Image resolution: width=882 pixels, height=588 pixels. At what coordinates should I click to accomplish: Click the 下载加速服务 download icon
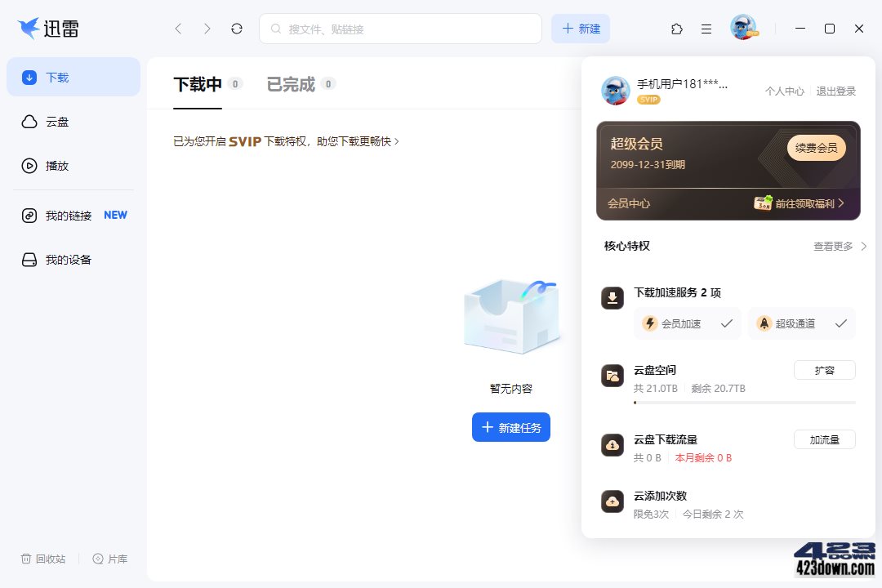point(612,298)
